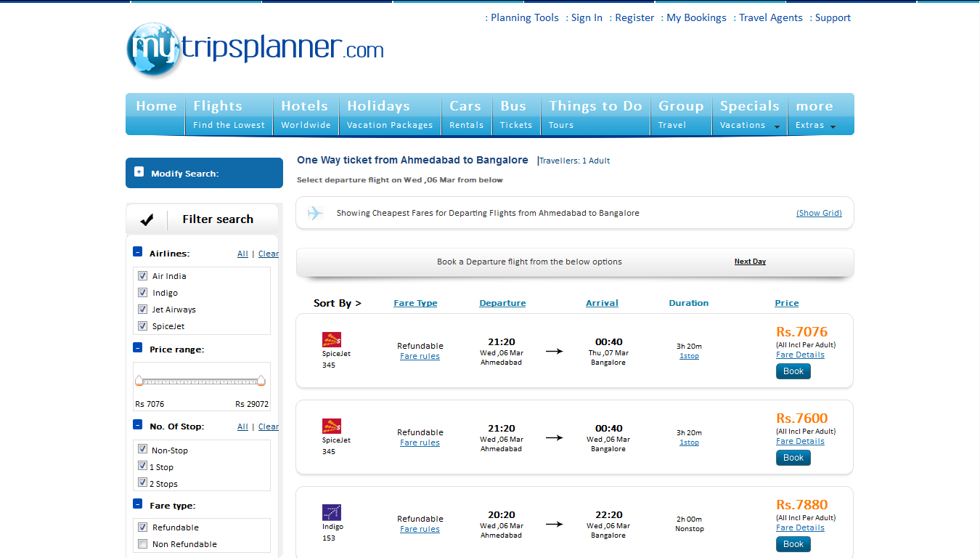The height and width of the screenshot is (558, 980).
Task: Click the airplane icon beside Showing Cheapest Fares
Action: 315,213
